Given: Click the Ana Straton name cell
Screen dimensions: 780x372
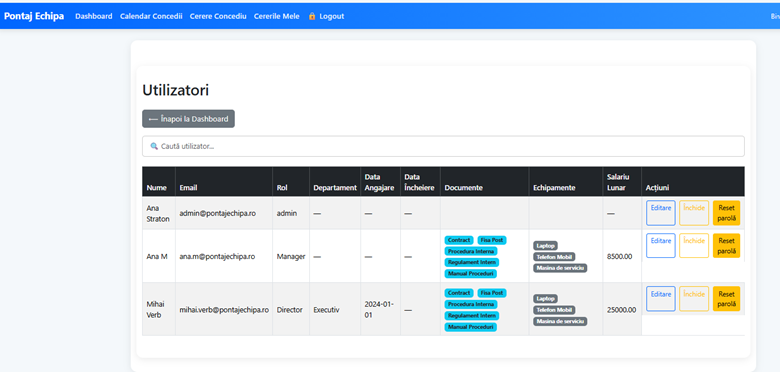Looking at the screenshot, I should [158, 213].
